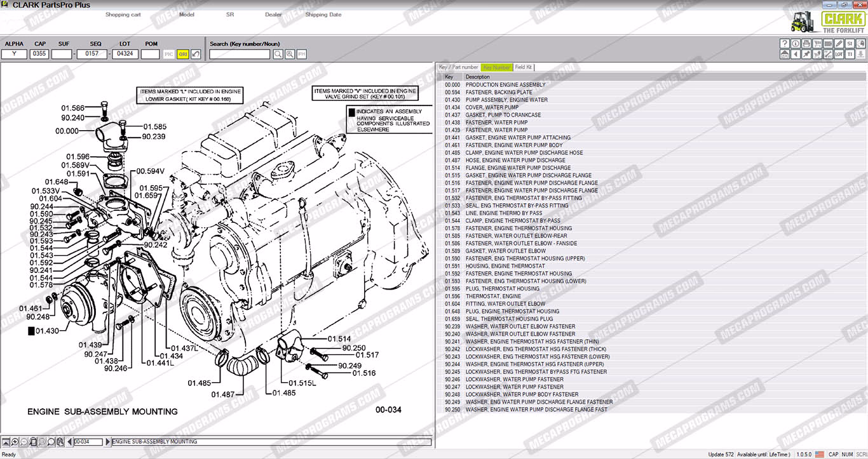Click the pushpin toolbar icon
The image size is (868, 459).
coord(806,55)
